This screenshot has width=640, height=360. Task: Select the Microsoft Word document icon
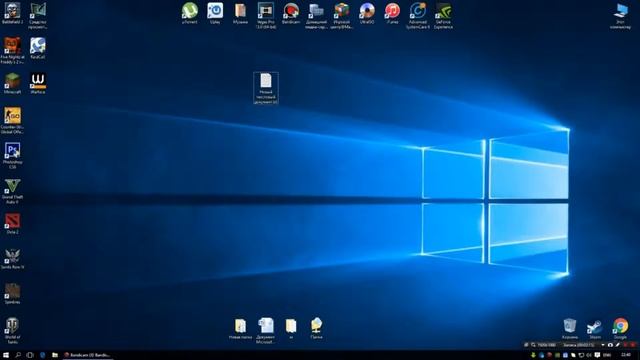(266, 331)
